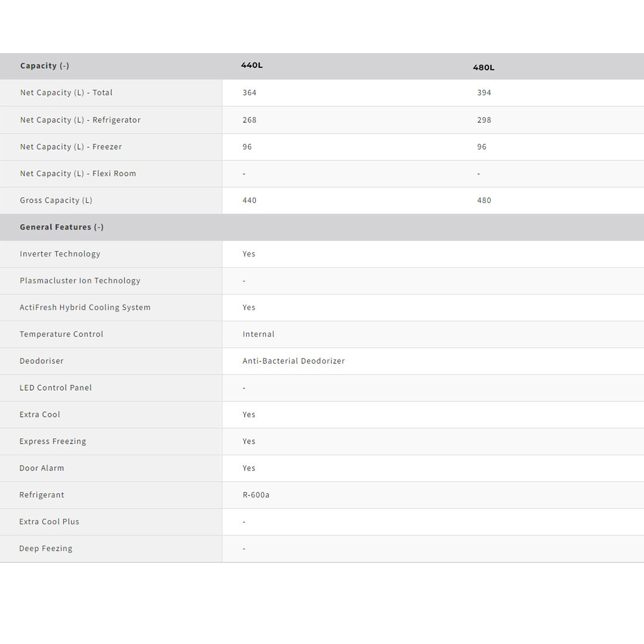Click the Internal temperature control value
Viewport: 644px width, 644px height.
click(258, 335)
